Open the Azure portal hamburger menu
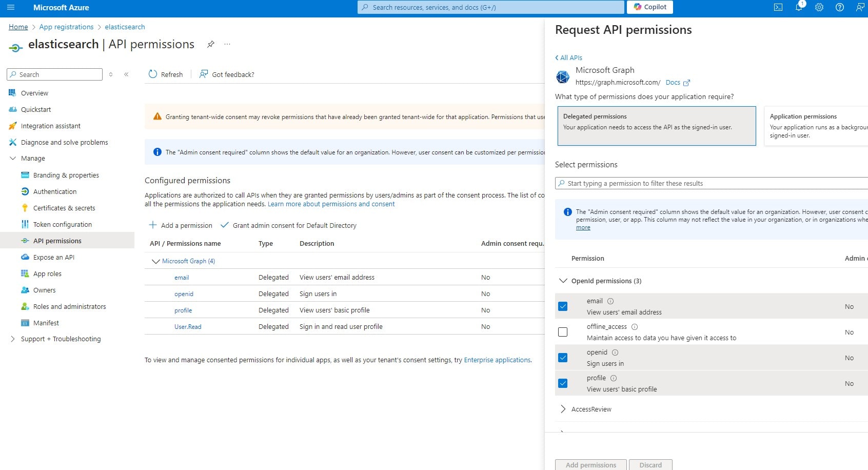The height and width of the screenshot is (470, 868). (11, 7)
